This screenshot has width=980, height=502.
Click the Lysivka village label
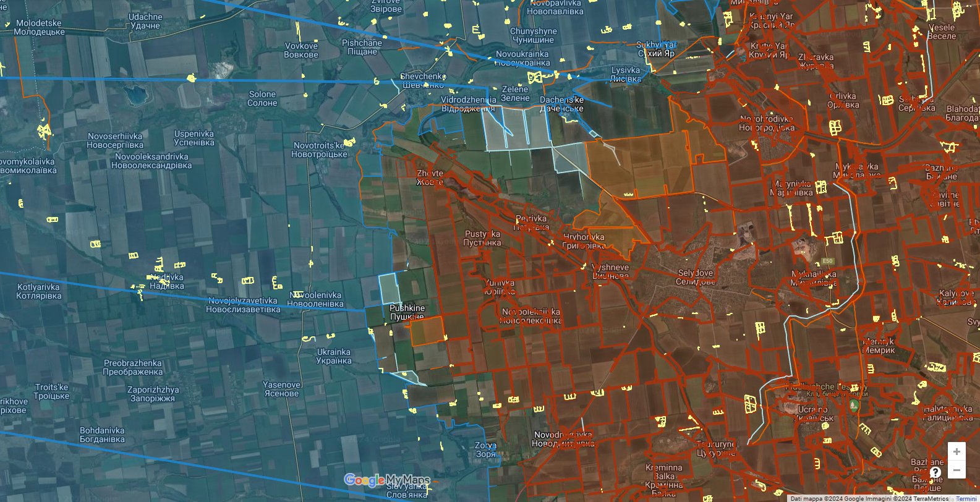tap(626, 74)
